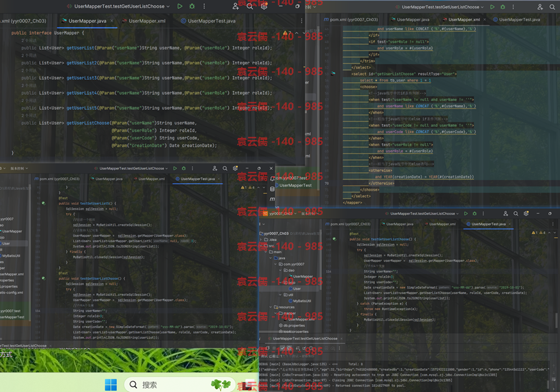The image size is (560, 392).
Task: Start debugging in bottom-right window
Action: point(475,213)
